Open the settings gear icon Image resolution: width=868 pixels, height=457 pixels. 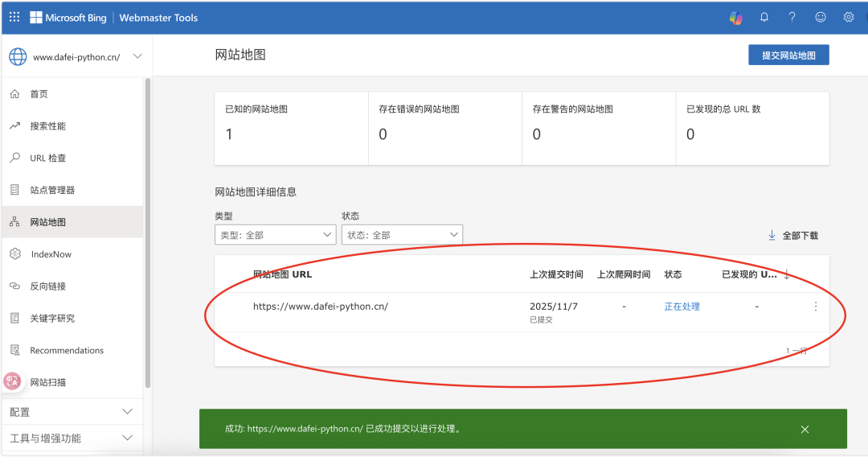[849, 17]
